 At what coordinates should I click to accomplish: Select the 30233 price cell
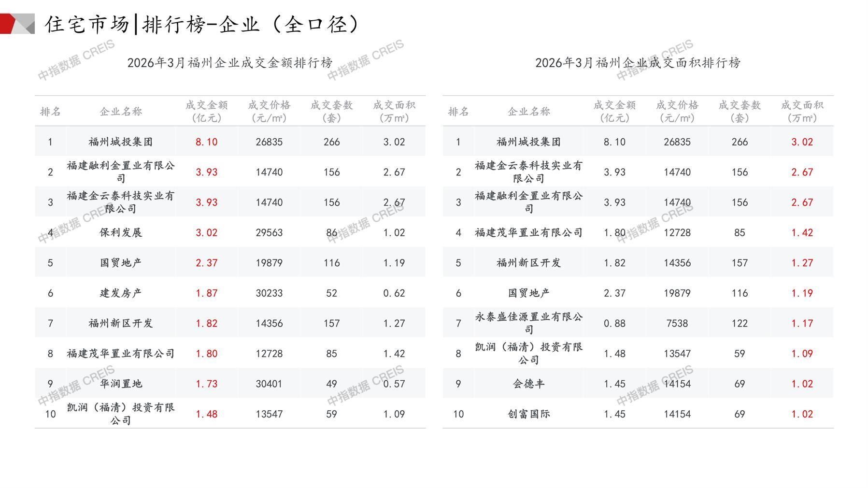coord(269,293)
